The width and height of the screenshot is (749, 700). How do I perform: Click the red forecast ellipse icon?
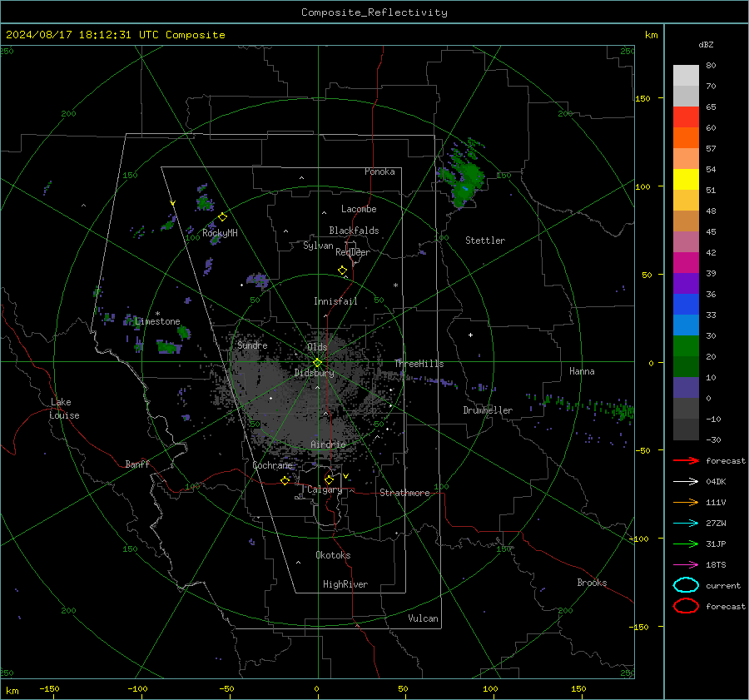[x=686, y=606]
